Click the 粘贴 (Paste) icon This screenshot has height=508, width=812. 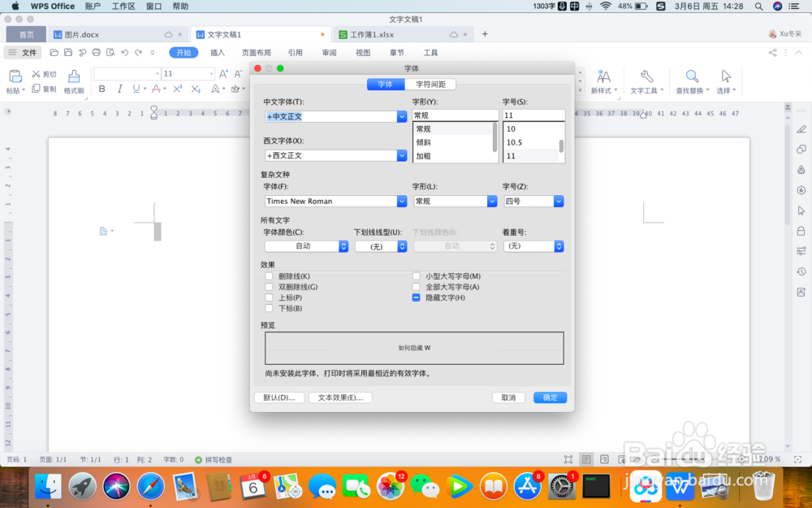[x=15, y=76]
